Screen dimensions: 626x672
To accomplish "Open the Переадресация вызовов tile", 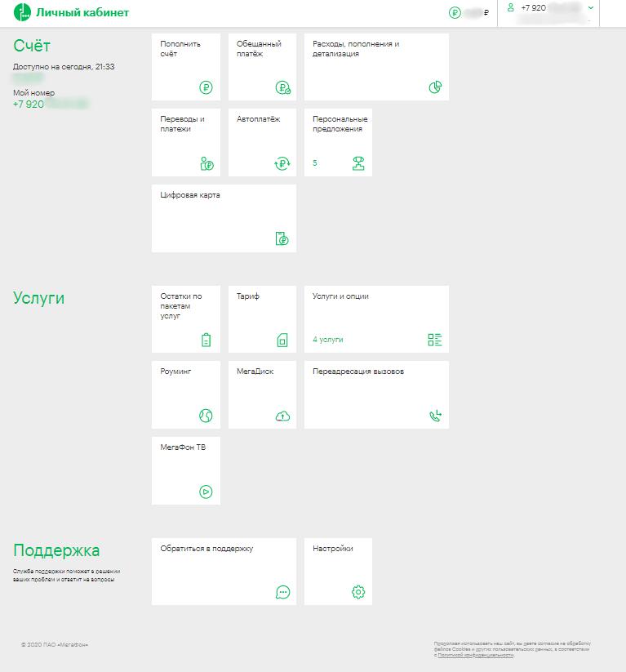I will coord(376,394).
